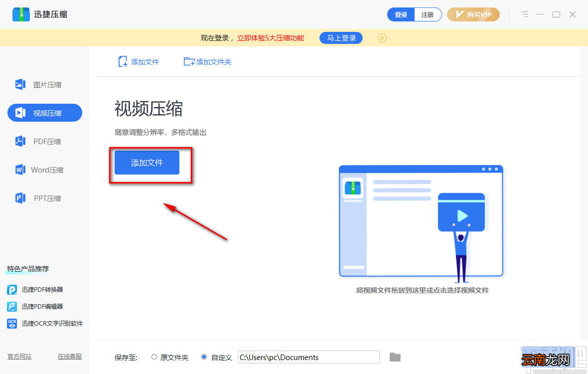
Task: Click the save path input field
Action: click(308, 357)
